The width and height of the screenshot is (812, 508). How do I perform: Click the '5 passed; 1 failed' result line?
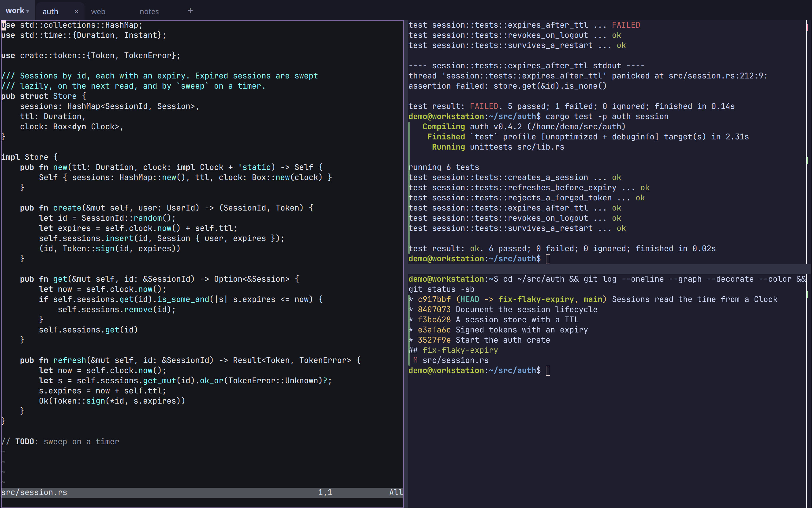pos(572,106)
